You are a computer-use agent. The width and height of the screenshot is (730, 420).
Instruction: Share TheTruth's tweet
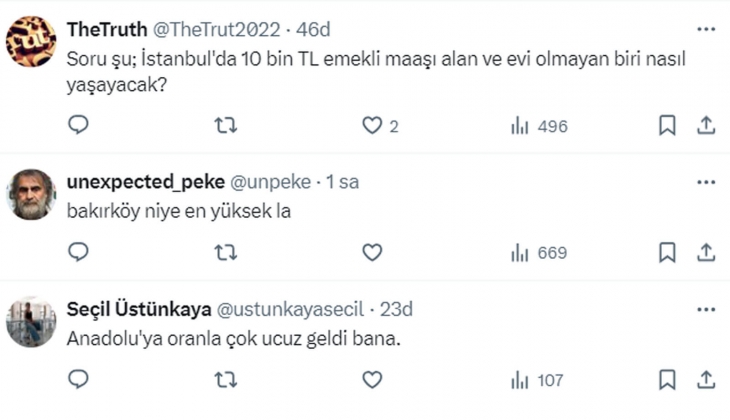[x=705, y=126]
